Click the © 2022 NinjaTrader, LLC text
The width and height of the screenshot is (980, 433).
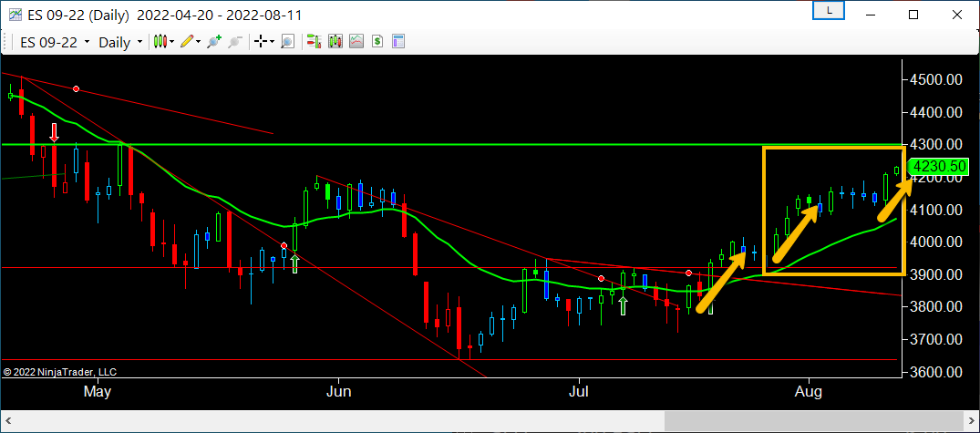pyautogui.click(x=60, y=372)
